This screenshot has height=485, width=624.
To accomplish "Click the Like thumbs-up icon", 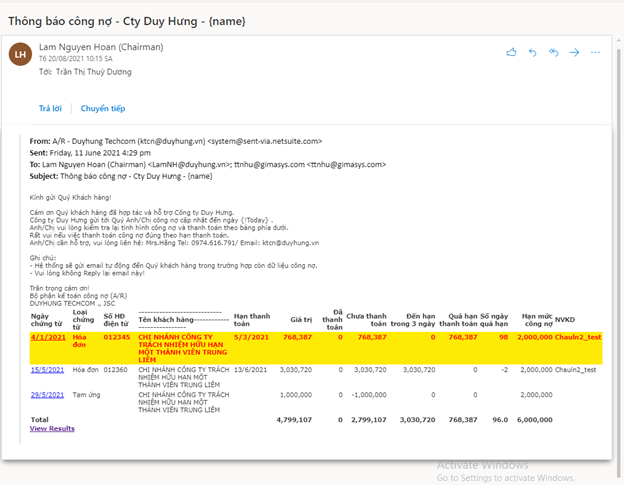I will (511, 52).
